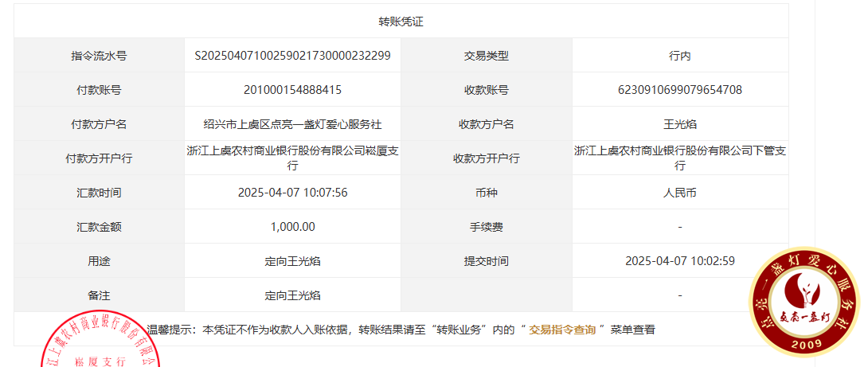This screenshot has width=868, height=367.
Task: Click the 转账凭证 title header
Action: coord(401,21)
